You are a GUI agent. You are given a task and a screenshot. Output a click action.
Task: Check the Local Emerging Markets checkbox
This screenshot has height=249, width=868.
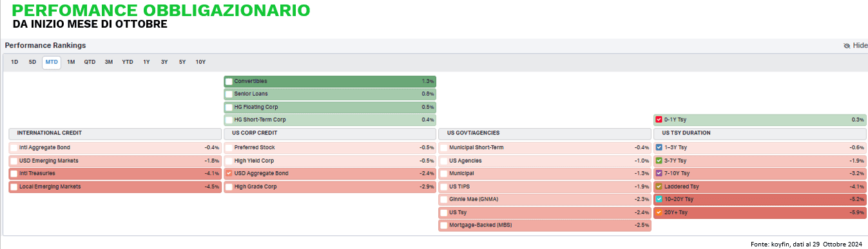pos(14,187)
